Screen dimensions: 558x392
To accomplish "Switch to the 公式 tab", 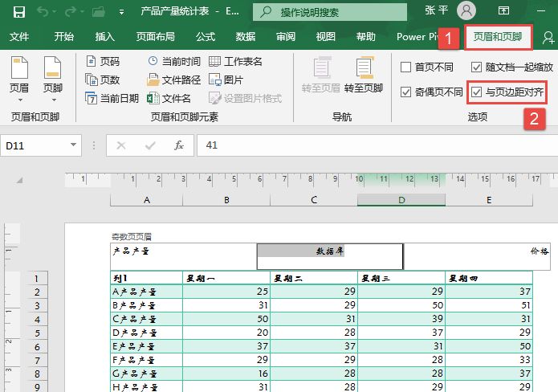I will (206, 37).
